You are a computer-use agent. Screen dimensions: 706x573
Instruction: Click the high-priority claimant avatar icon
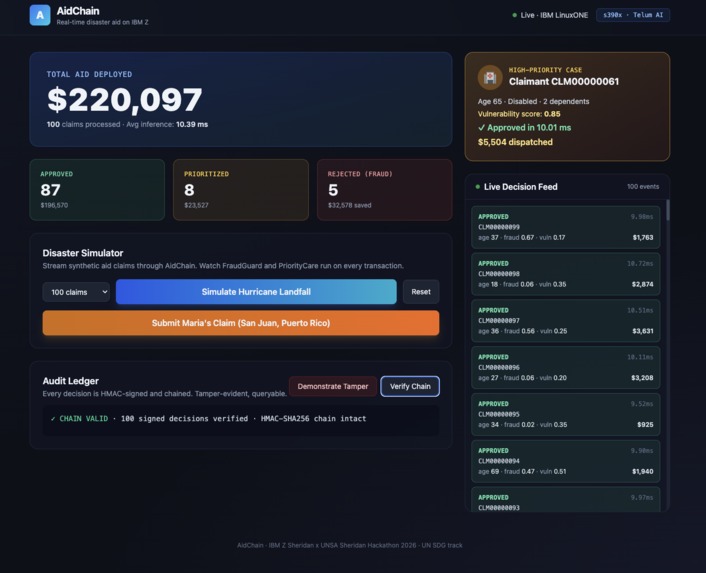490,77
